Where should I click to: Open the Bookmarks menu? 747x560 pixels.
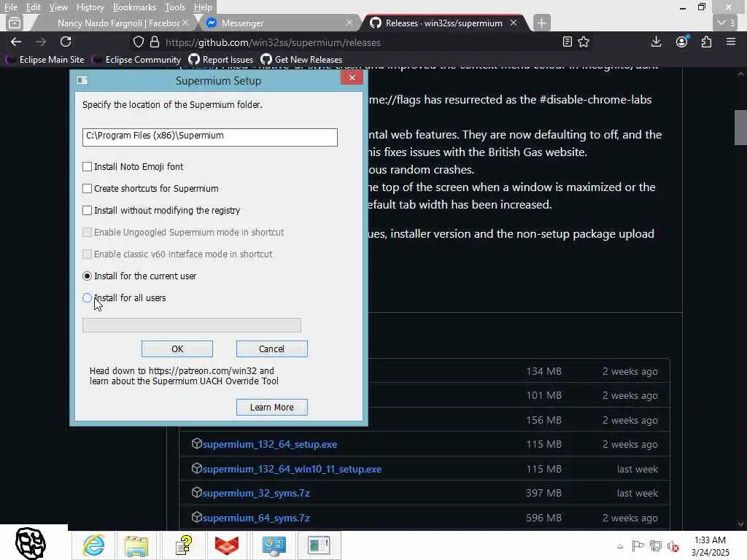click(x=134, y=7)
